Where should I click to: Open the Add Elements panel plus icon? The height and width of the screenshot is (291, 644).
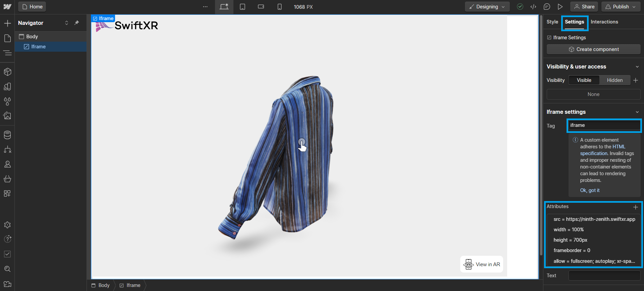click(7, 23)
